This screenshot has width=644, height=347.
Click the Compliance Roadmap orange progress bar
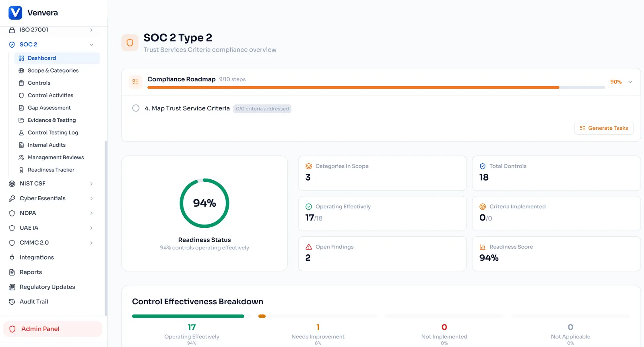pos(353,87)
